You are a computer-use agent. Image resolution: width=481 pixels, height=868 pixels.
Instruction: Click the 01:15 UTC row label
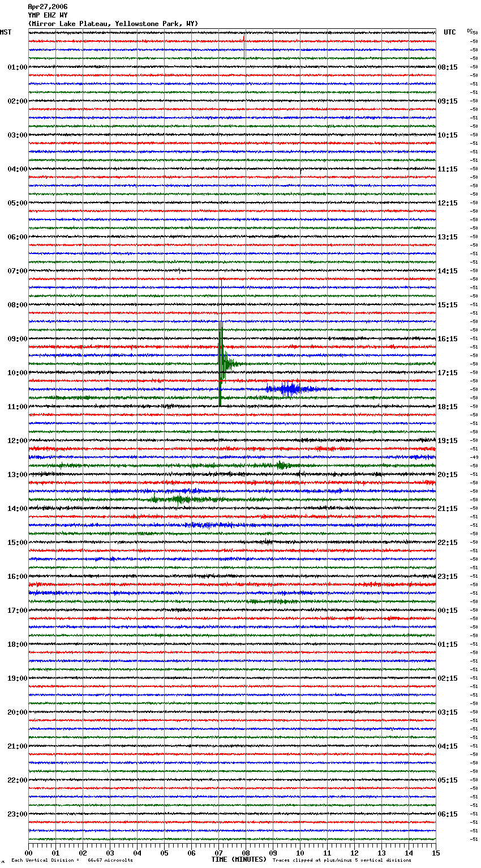tap(448, 644)
